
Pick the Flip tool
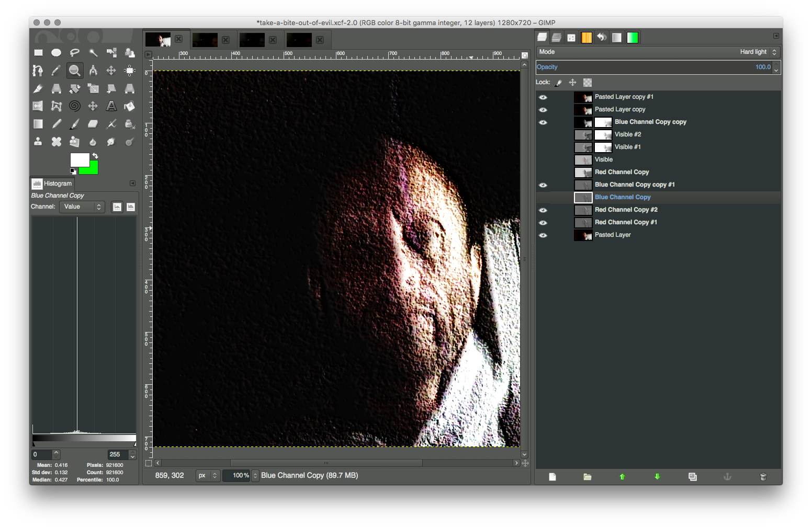click(38, 106)
